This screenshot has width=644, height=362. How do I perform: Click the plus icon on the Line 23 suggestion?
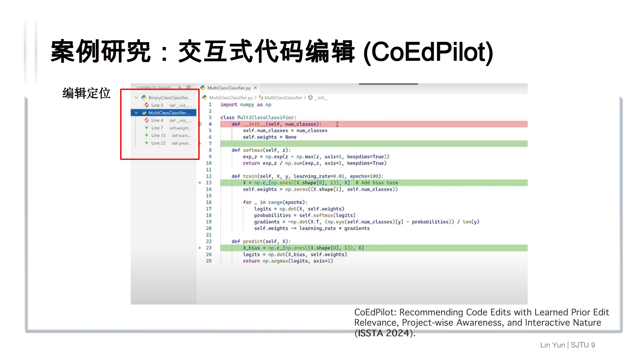147,143
